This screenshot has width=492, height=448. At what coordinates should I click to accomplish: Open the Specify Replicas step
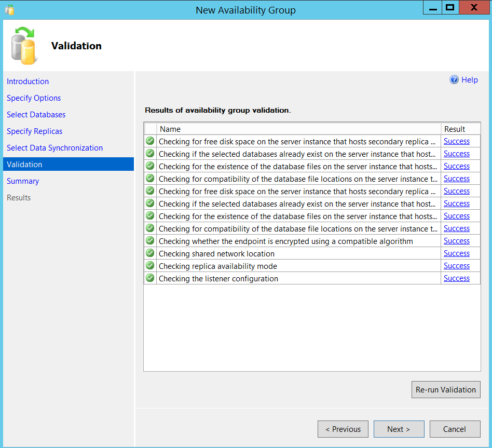[x=35, y=131]
